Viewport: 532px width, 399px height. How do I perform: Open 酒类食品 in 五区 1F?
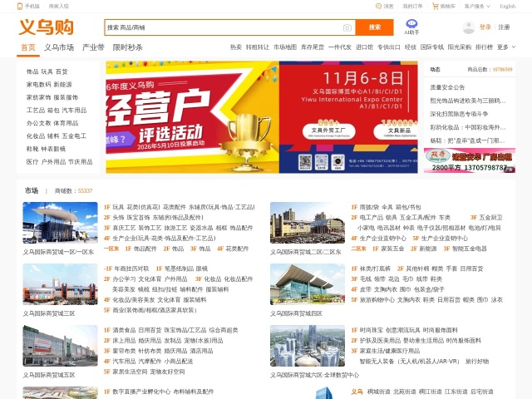tap(124, 330)
